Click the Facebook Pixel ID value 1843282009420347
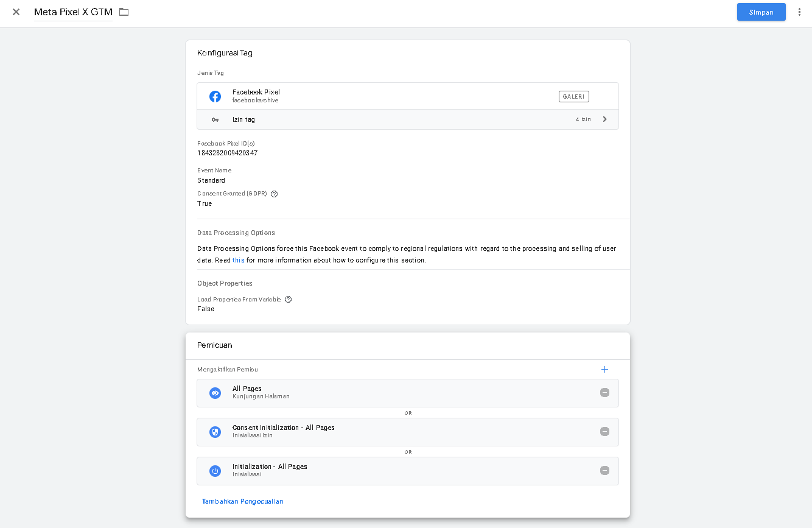The height and width of the screenshot is (528, 812). 227,153
